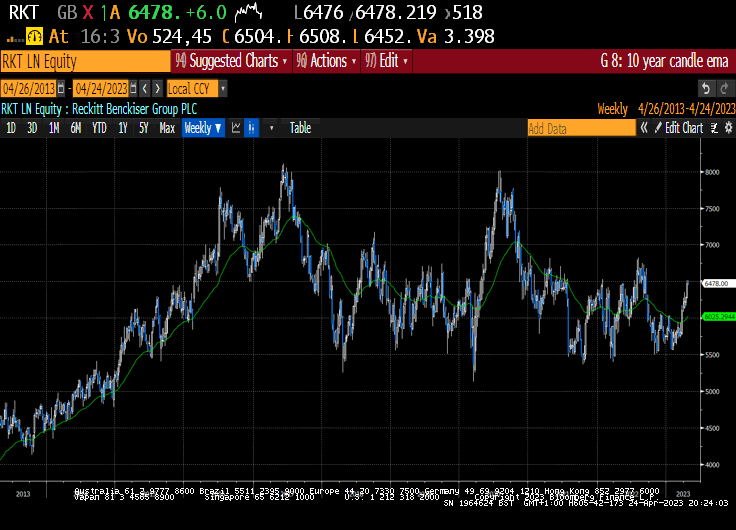Click the 5500 price axis label

click(712, 355)
